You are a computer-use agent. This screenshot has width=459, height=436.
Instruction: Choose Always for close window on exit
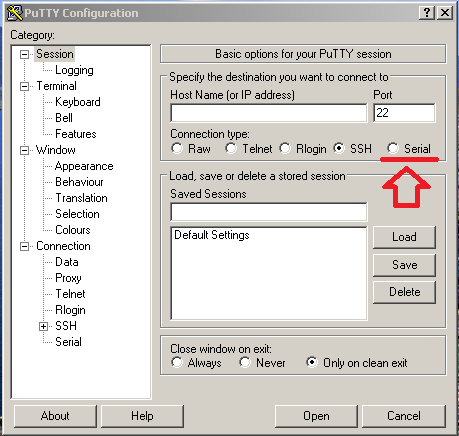point(177,362)
